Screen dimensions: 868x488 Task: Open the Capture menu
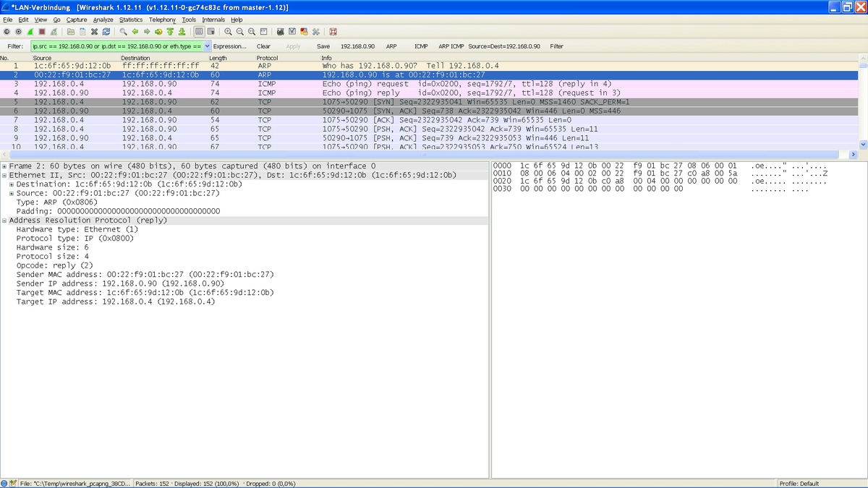[77, 20]
